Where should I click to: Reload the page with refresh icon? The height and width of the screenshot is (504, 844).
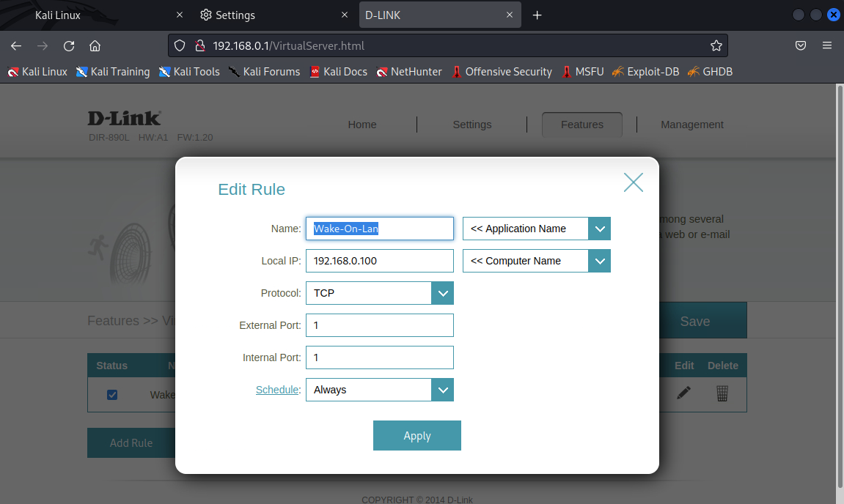(69, 45)
